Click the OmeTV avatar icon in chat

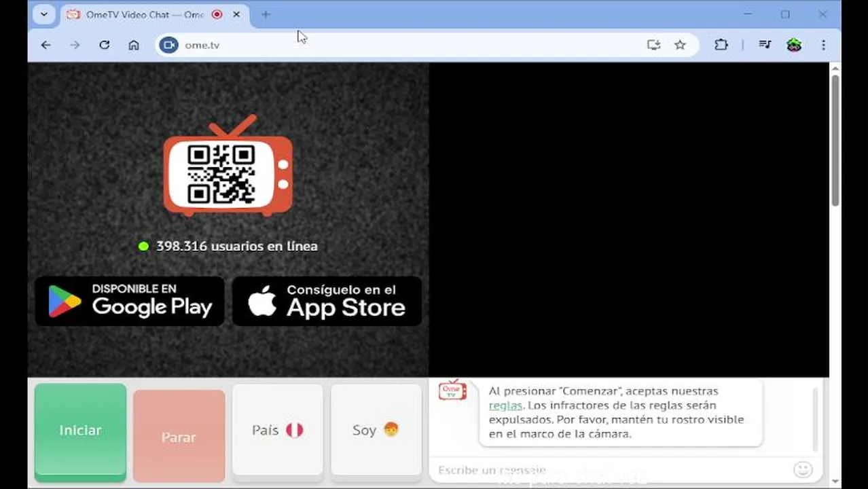click(452, 391)
